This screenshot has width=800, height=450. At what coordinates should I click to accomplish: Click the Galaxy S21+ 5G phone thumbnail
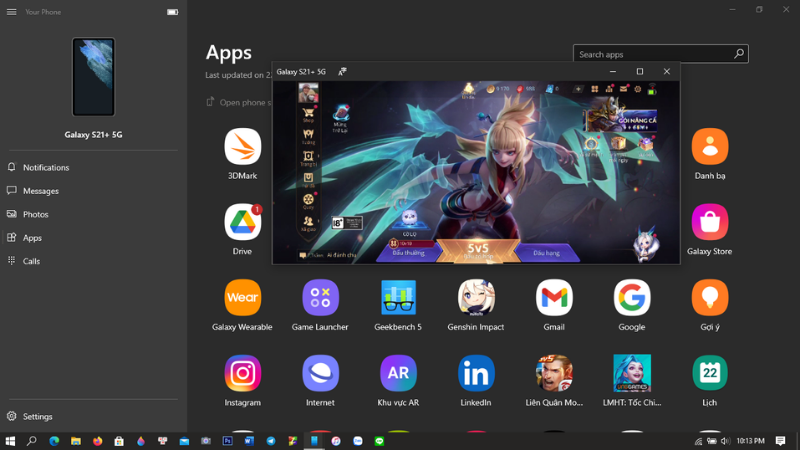93,77
